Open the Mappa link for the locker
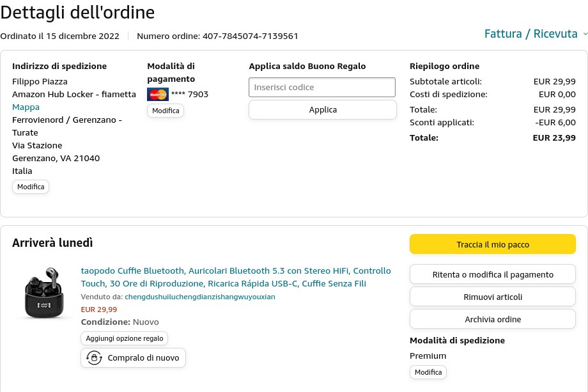The width and height of the screenshot is (588, 392). (x=26, y=107)
